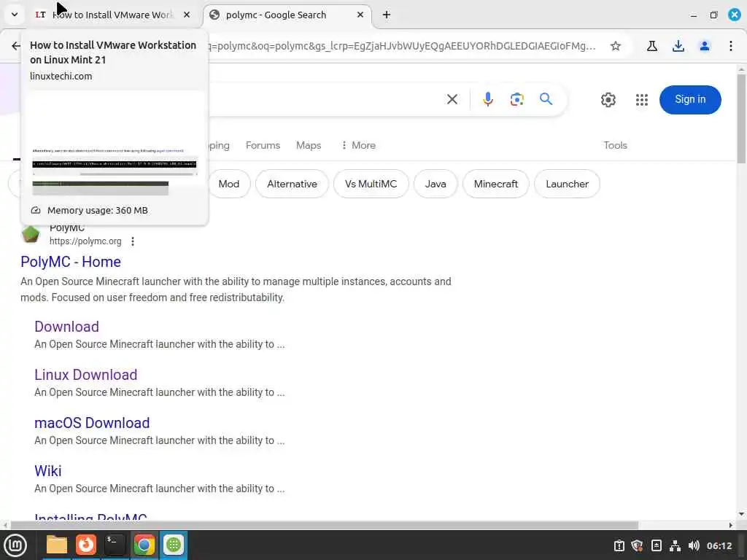This screenshot has height=560, width=747.
Task: Click the Sign in button
Action: [690, 99]
